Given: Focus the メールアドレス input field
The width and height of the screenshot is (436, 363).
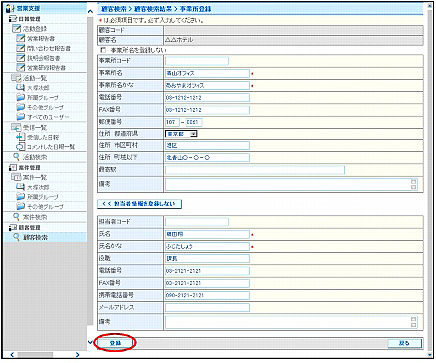Looking at the screenshot, I should 207,307.
